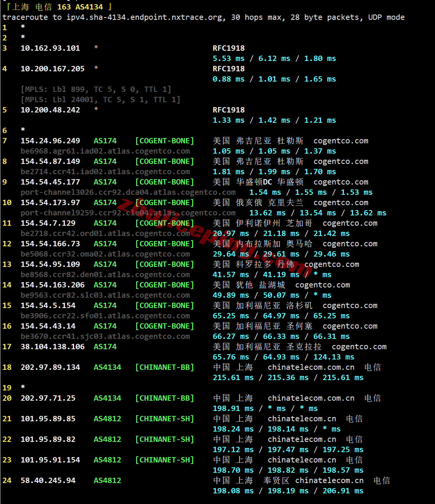This screenshot has width=435, height=504.
Task: Click IP 58.40.245.94 at hop 24
Action: click(48, 480)
